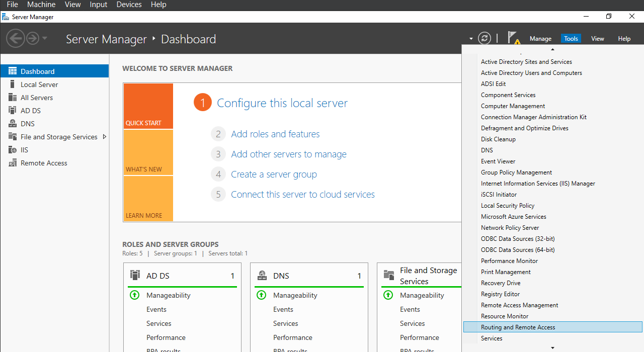
Task: Open Connection Manager Administration Kit
Action: 552,117
